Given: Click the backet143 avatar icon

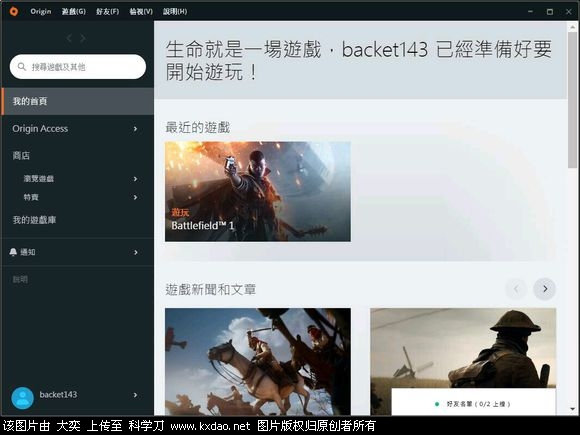Looking at the screenshot, I should 23,398.
